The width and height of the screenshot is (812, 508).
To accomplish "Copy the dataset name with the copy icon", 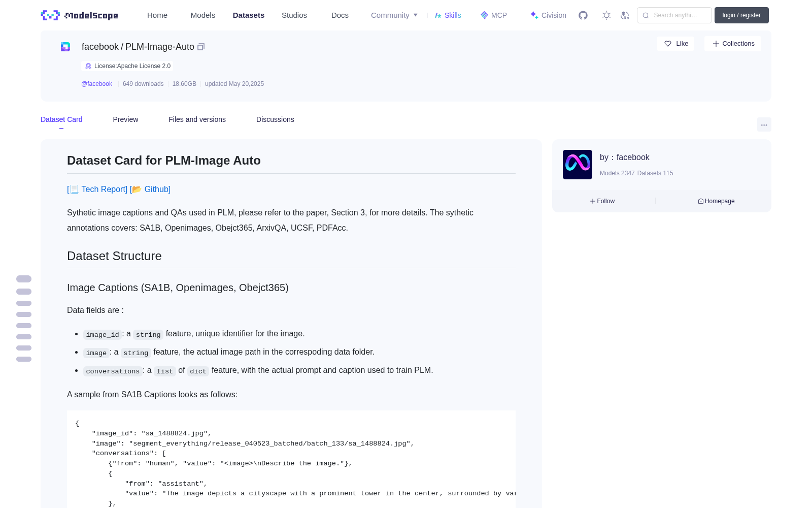I will click(201, 47).
